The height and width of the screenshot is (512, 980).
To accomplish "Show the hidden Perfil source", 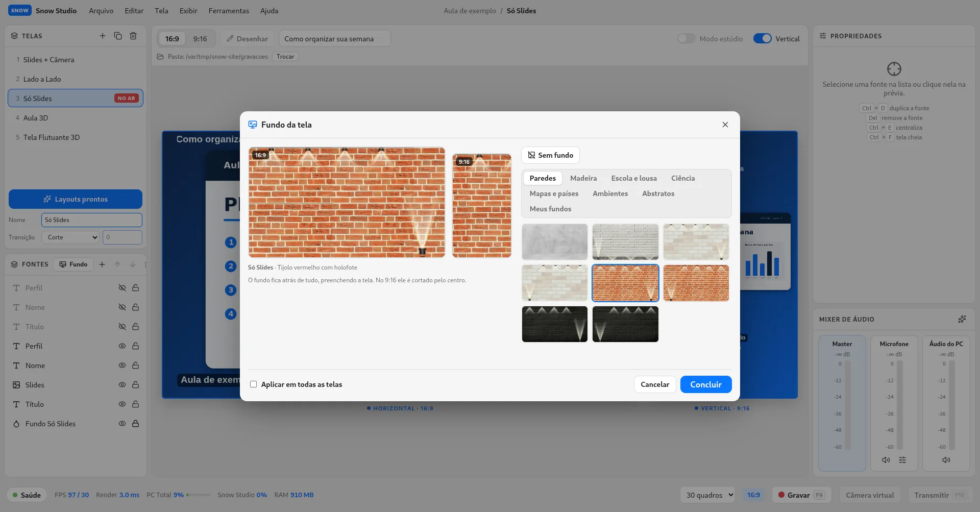I will tap(122, 288).
